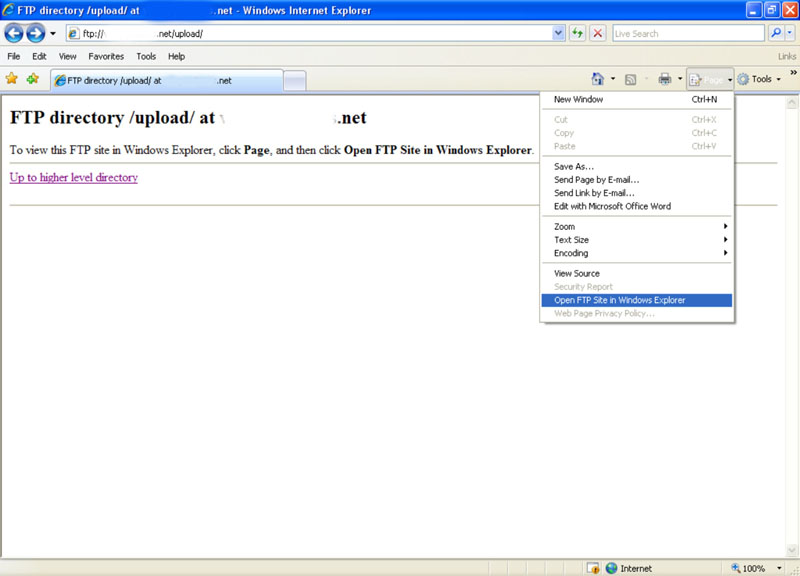Screen dimensions: 800x576
Task: Choose Save As… in Page menu
Action: pyautogui.click(x=636, y=166)
